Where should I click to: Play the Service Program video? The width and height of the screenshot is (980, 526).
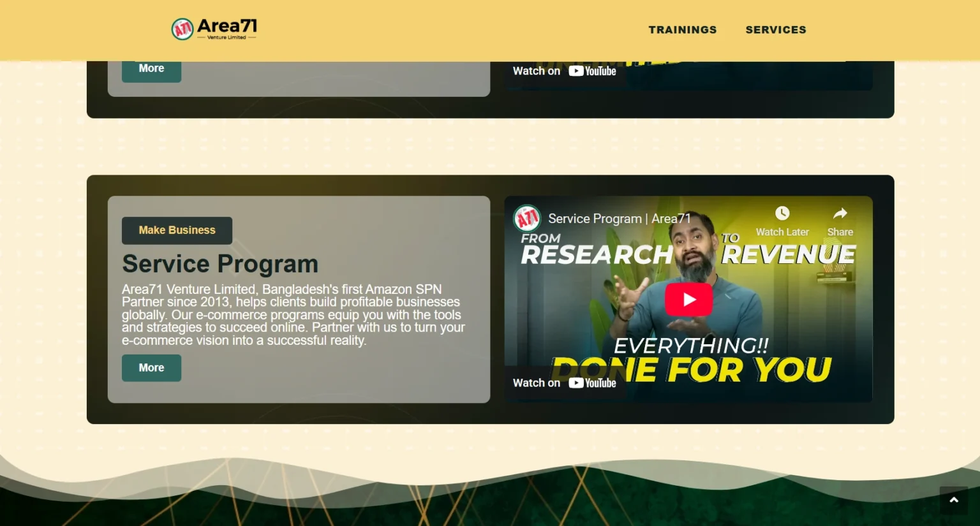(688, 299)
